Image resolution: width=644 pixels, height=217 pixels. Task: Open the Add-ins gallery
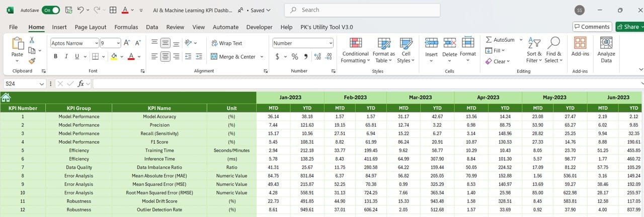[x=580, y=50]
